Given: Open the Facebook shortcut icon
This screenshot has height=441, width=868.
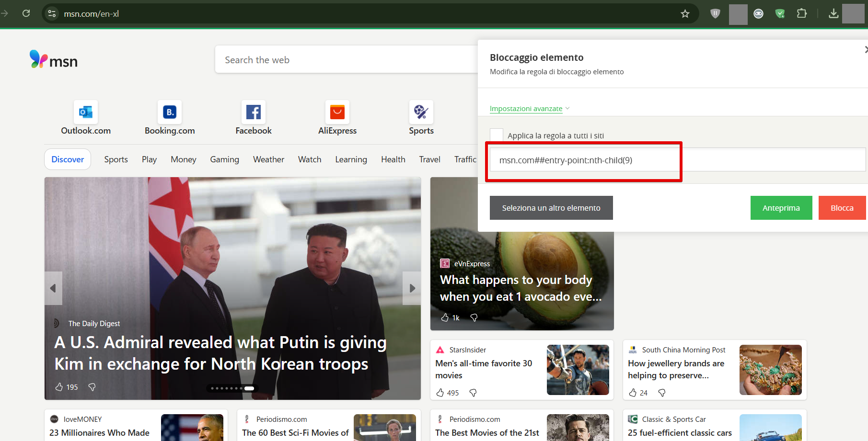Looking at the screenshot, I should (x=254, y=112).
